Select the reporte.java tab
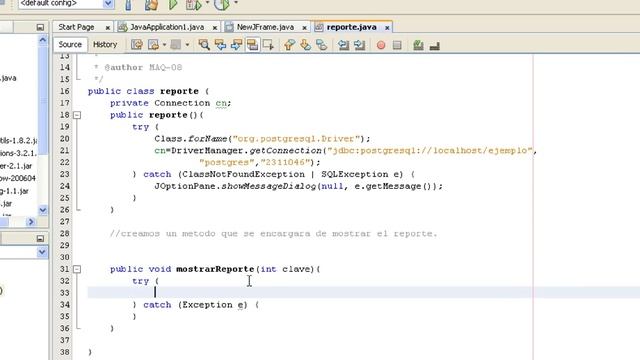This screenshot has width=640, height=360. pos(351,27)
